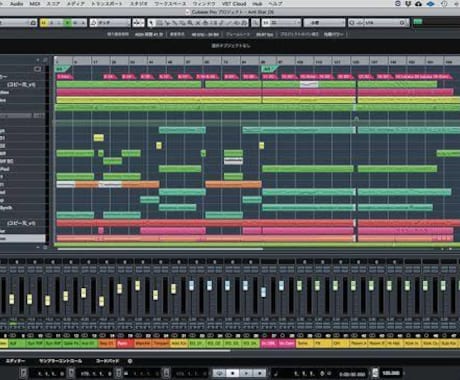Select the Object Selection arrow tool

tap(151, 23)
